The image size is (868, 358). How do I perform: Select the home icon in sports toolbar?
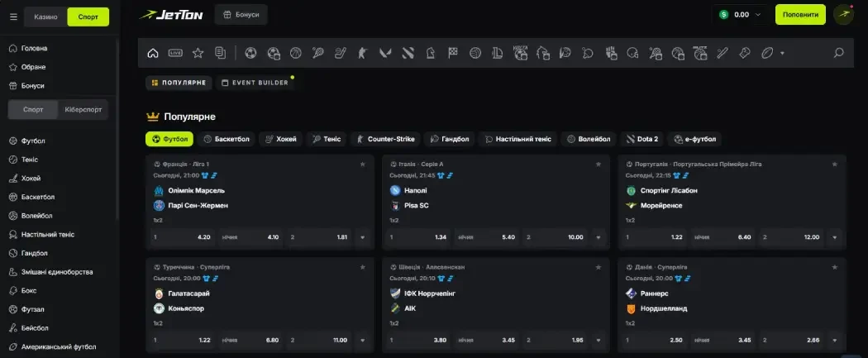[152, 53]
